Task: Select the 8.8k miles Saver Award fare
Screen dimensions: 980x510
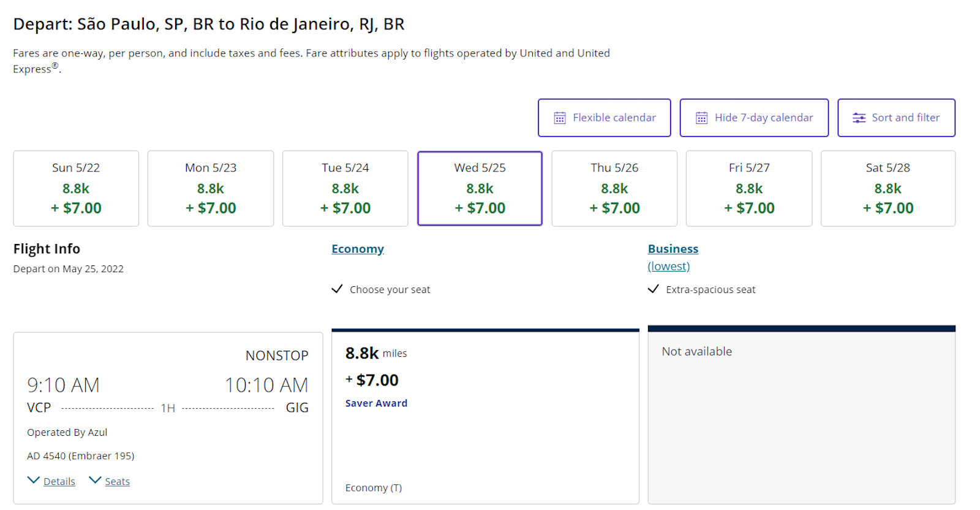Action: (485, 417)
